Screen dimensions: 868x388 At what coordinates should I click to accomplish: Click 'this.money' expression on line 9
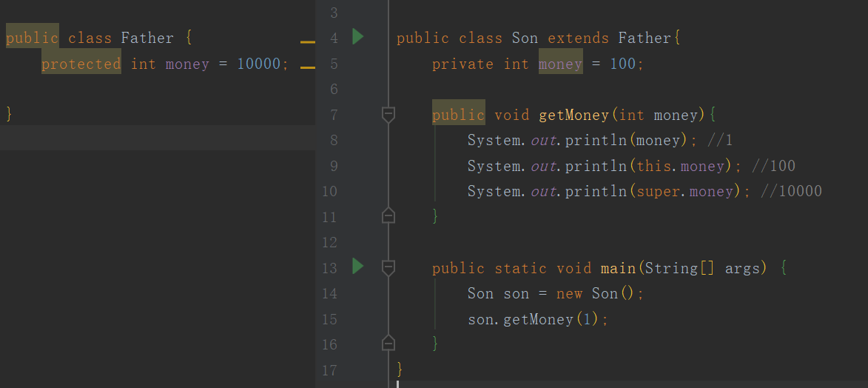tap(680, 166)
